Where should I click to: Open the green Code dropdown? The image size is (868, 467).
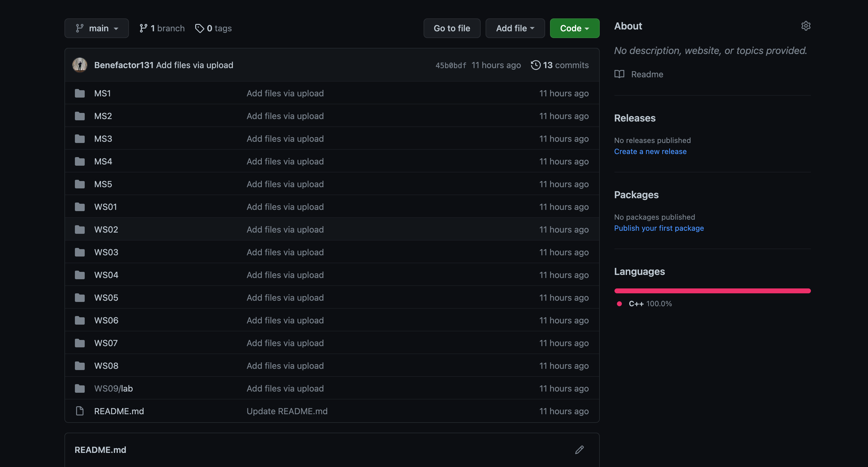tap(575, 28)
